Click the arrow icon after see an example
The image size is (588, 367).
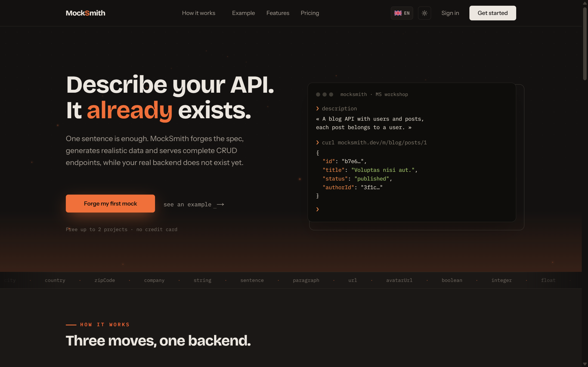pyautogui.click(x=220, y=204)
